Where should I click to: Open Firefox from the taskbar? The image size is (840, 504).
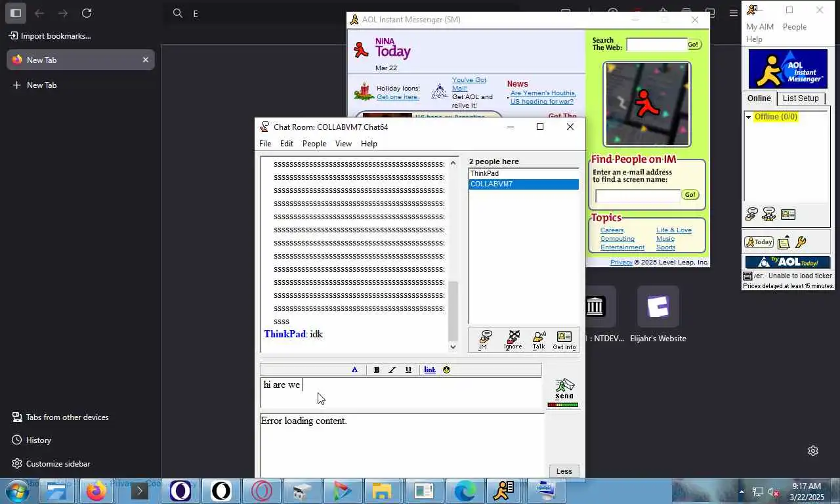tap(96, 491)
